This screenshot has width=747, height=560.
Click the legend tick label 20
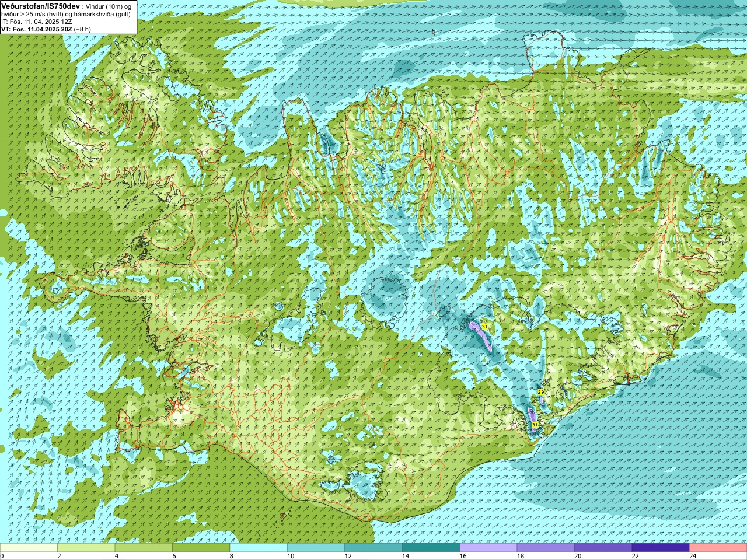[578, 556]
